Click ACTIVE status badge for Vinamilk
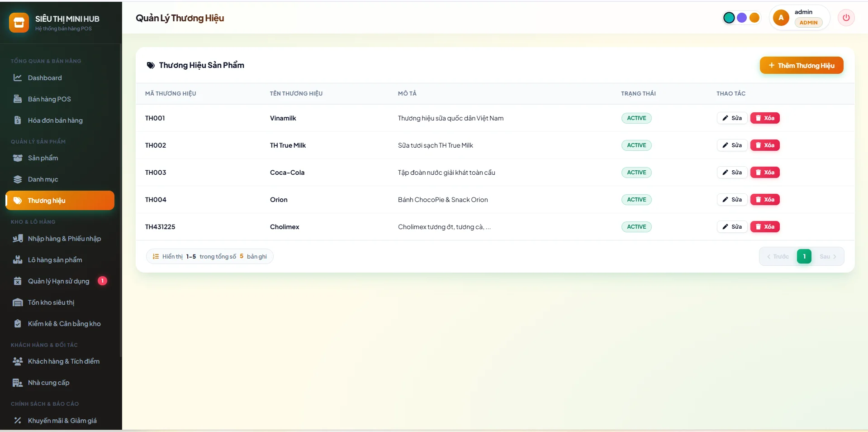The image size is (868, 432). pos(636,118)
